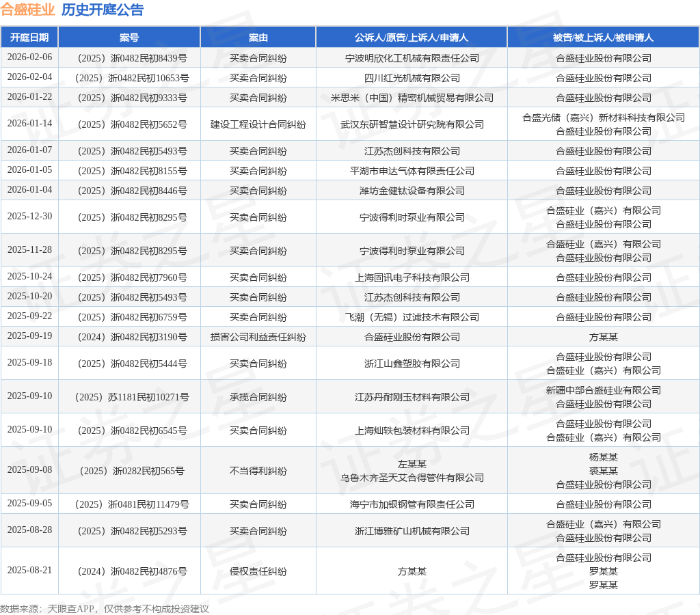Select the 案号 column header
Image resolution: width=700 pixels, height=615 pixels.
129,38
